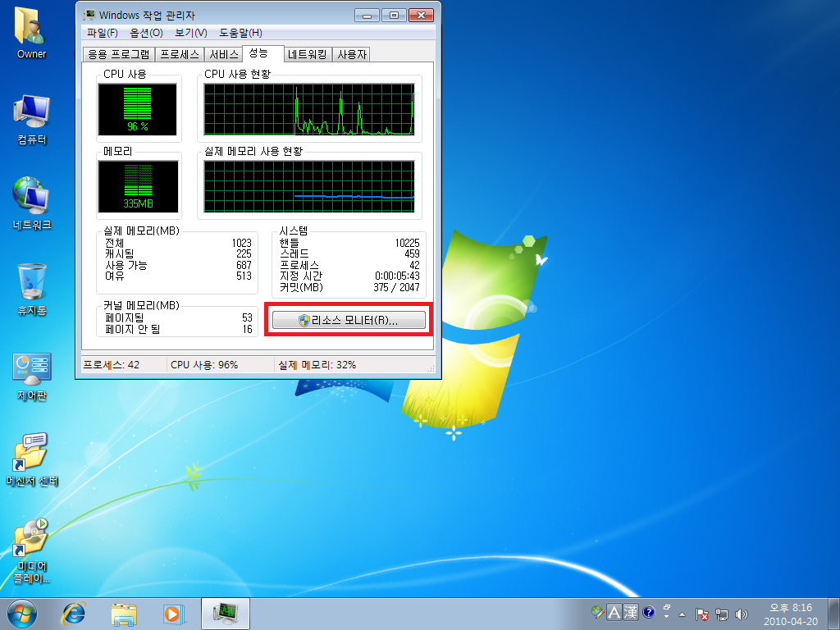Select the 메신저 센터 shortcut icon
Screen dimensions: 840x630
[x=32, y=459]
